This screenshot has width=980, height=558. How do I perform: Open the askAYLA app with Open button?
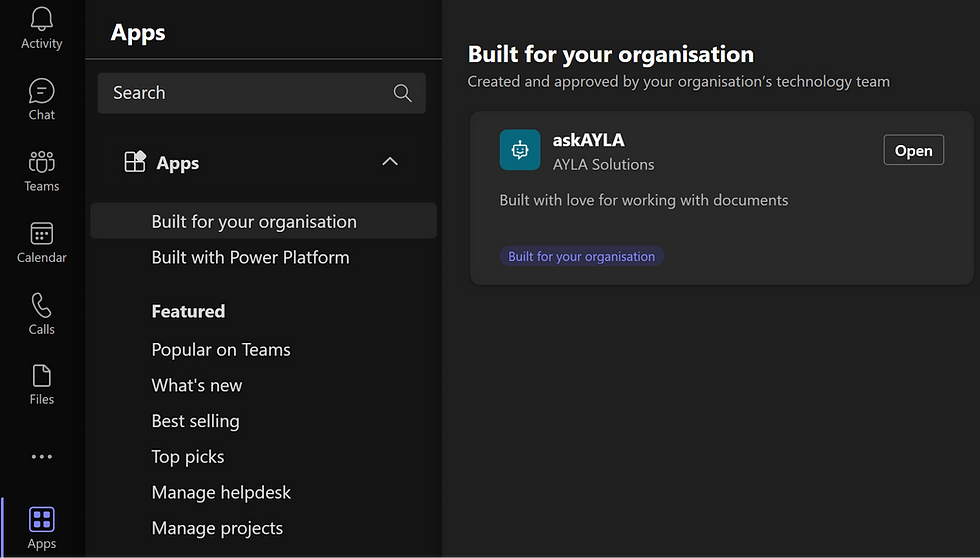913,151
